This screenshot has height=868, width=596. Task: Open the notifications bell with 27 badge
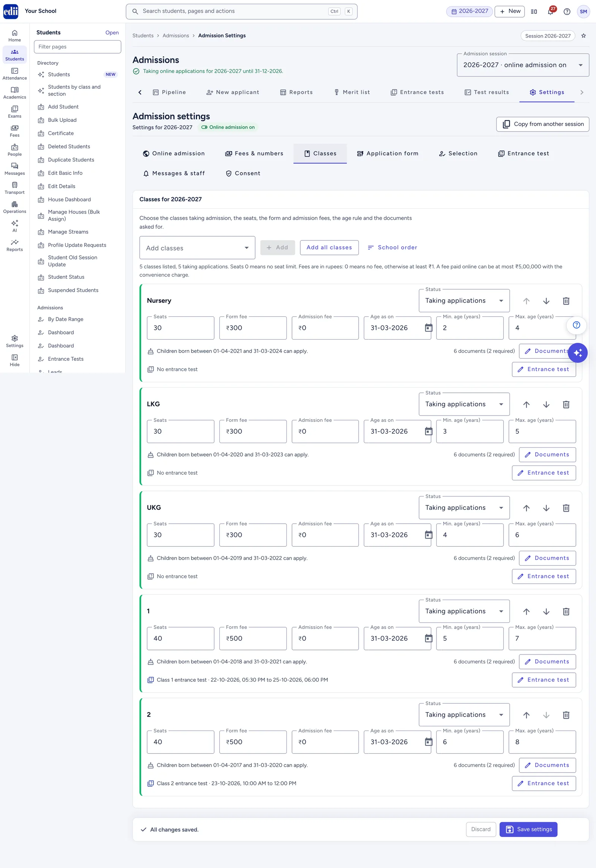click(551, 11)
